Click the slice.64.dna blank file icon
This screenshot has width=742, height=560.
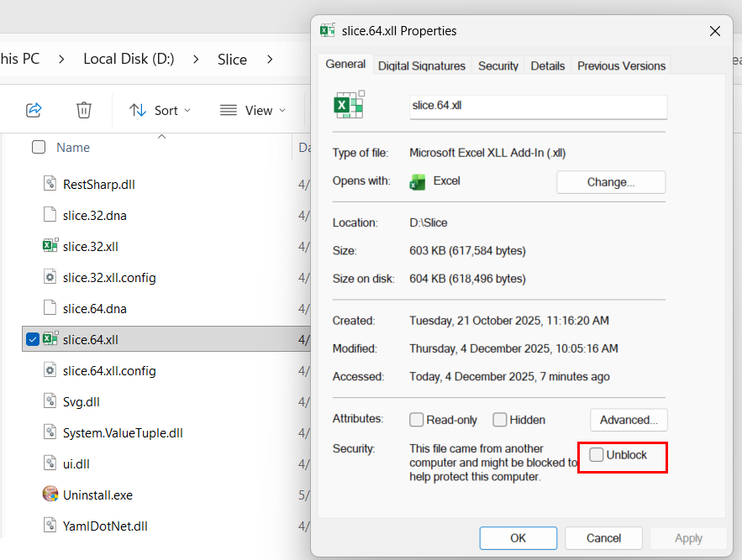click(50, 308)
